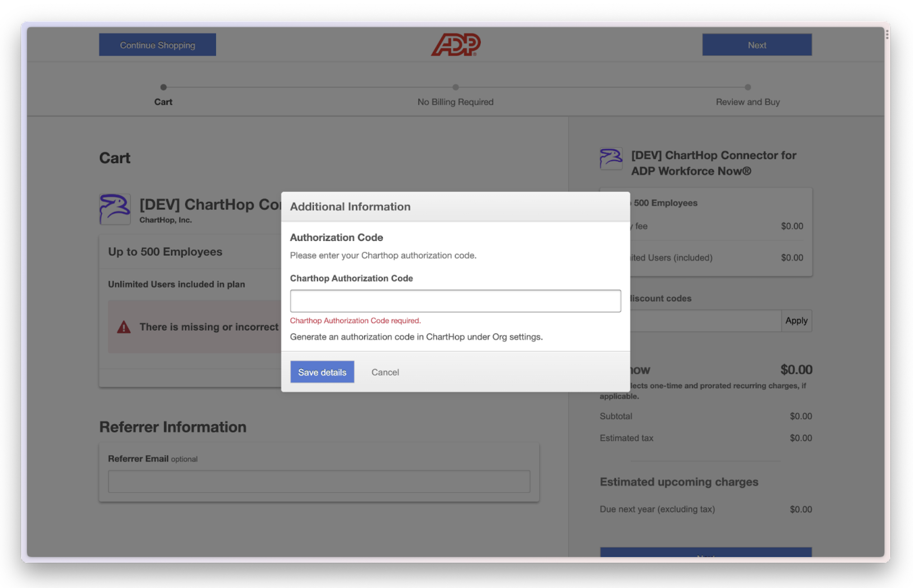Screen dimensions: 913x588
Task: Click the Referrer Email input field
Action: (319, 481)
